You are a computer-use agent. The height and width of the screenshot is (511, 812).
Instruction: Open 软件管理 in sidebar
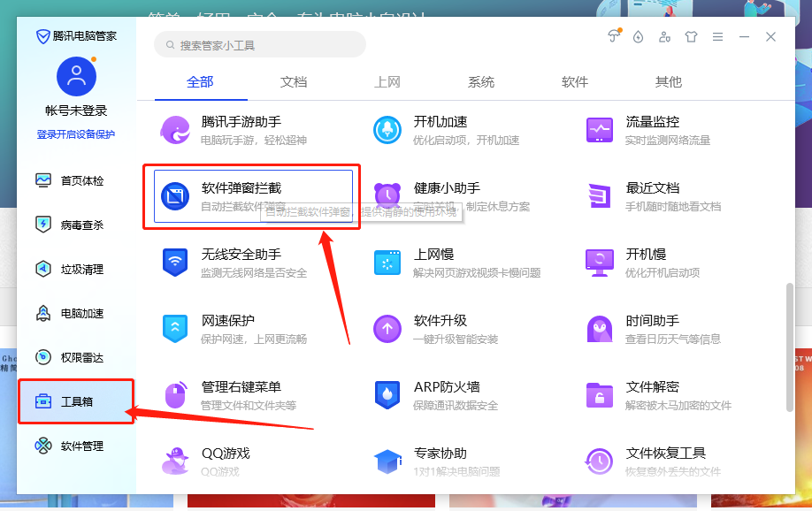click(76, 446)
